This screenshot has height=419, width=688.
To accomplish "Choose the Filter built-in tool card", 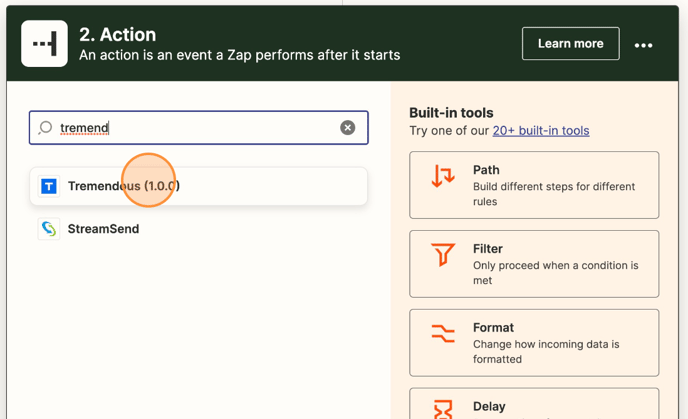I will tap(534, 264).
